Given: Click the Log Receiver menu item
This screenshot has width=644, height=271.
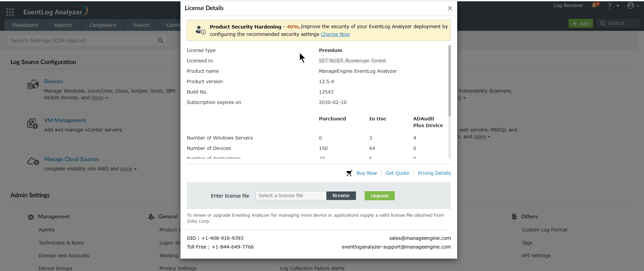Looking at the screenshot, I should [x=568, y=5].
